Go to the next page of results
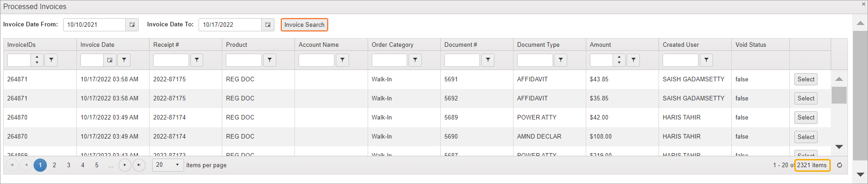Image resolution: width=868 pixels, height=184 pixels. 125,165
